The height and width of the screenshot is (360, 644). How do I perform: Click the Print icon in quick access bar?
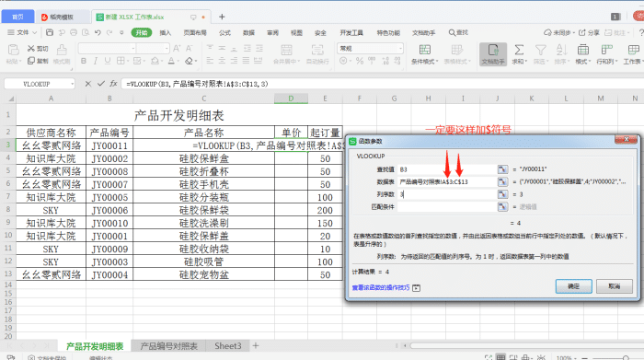tap(74, 32)
